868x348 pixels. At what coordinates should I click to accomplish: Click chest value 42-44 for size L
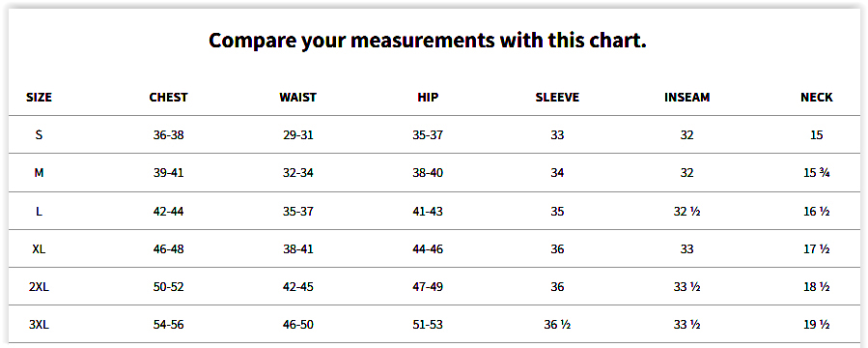click(168, 211)
